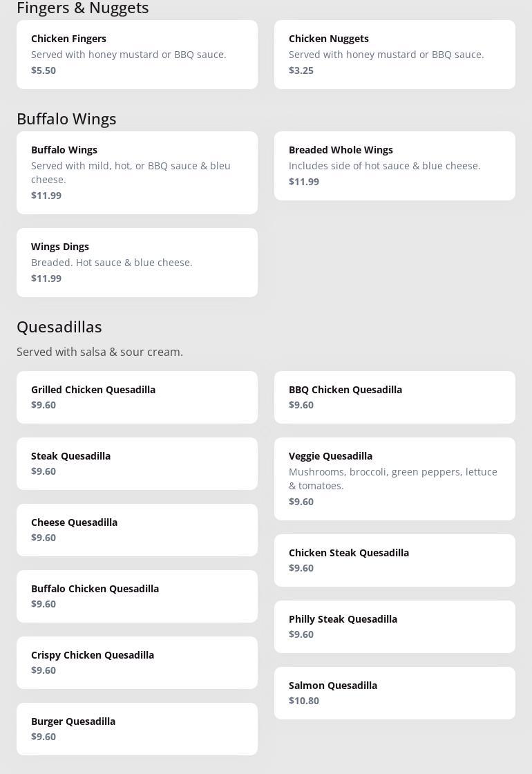Select Crispy Chicken Quesadilla
The image size is (532, 774).
[137, 663]
